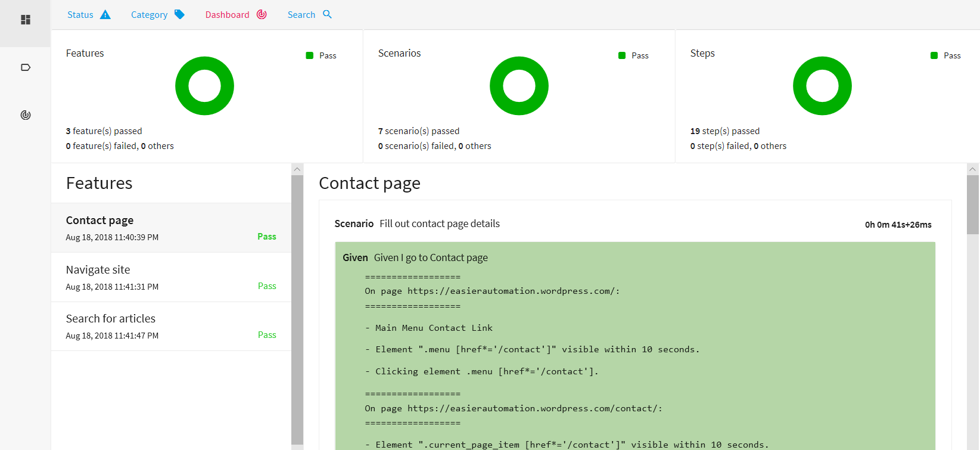Click the 0 step(s) failed, 0 others text

pos(738,146)
